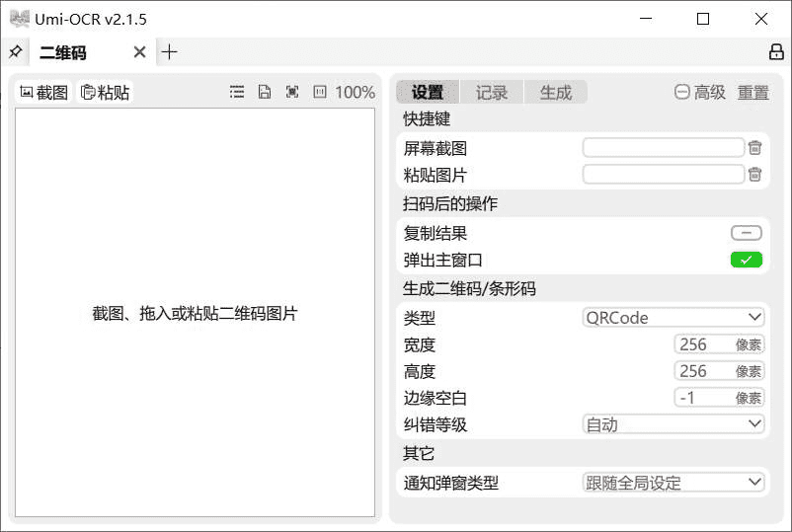Click the 边缘空白 -1 value field

(x=719, y=398)
